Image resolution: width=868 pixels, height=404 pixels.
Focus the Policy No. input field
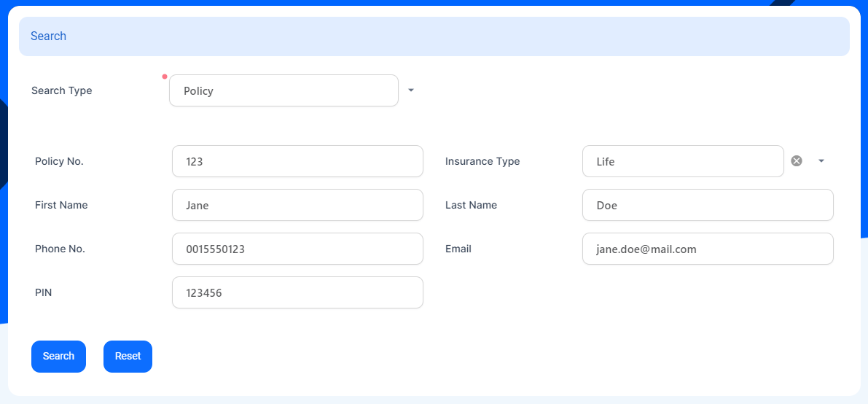[x=297, y=161]
